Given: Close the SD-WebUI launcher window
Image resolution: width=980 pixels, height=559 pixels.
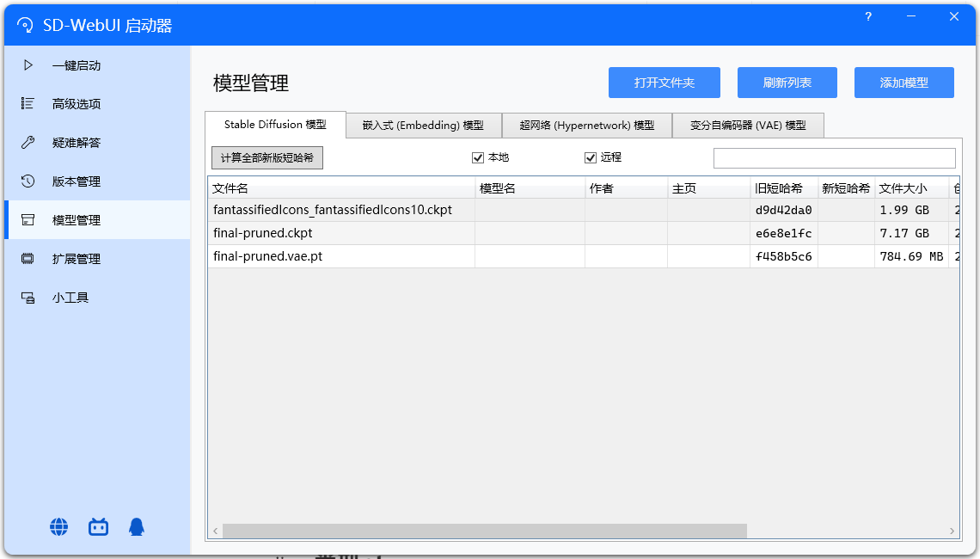Looking at the screenshot, I should (953, 16).
